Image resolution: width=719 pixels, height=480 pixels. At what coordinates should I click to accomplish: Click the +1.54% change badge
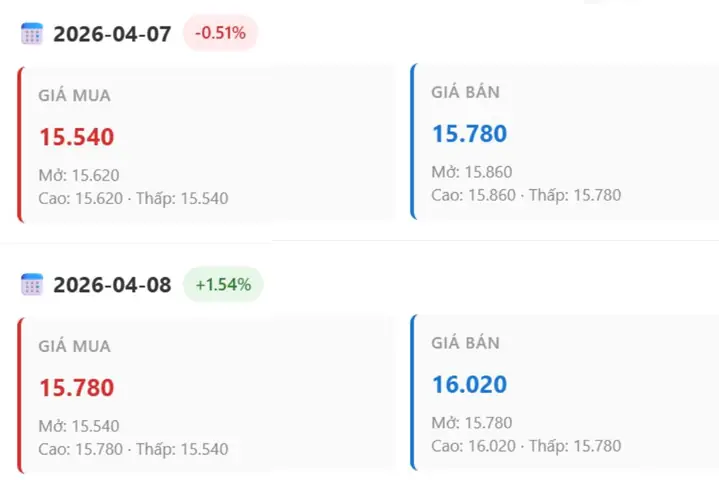click(x=223, y=285)
